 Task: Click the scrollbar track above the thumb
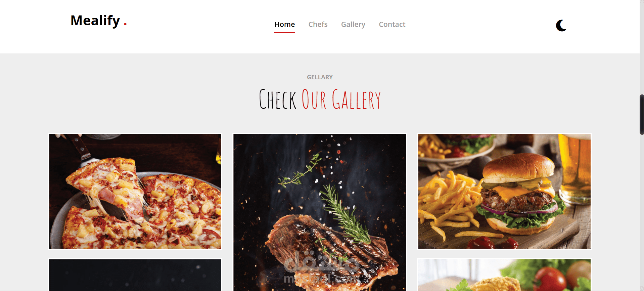tap(642, 47)
